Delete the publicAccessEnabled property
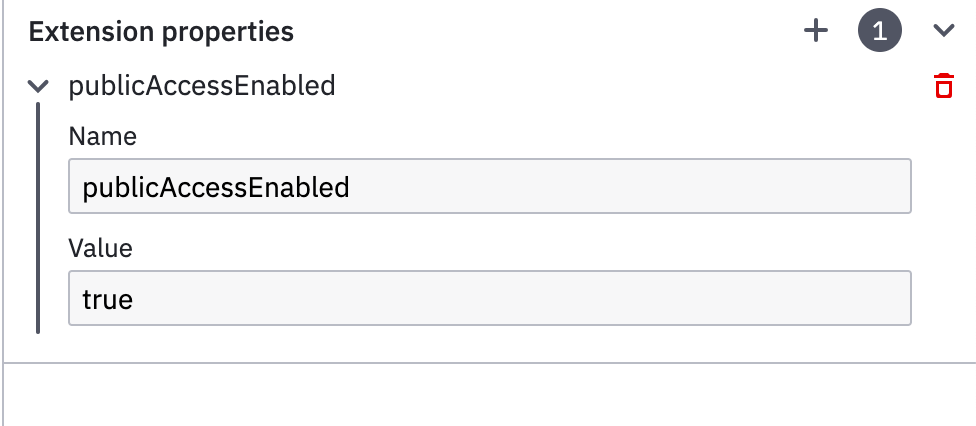 944,85
